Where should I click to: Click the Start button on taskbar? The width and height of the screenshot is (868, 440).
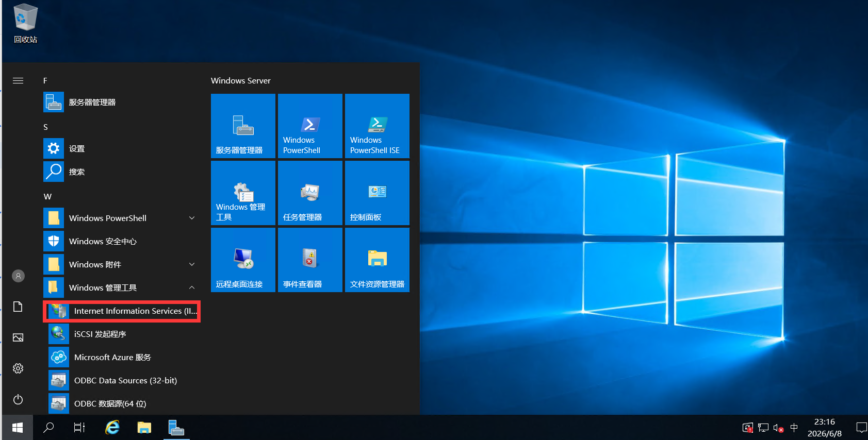tap(17, 428)
